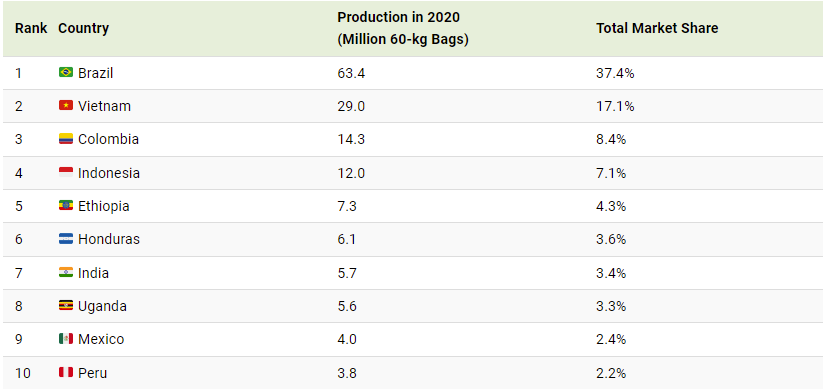This screenshot has width=826, height=390.
Task: Click the Mexico flag icon
Action: point(66,339)
